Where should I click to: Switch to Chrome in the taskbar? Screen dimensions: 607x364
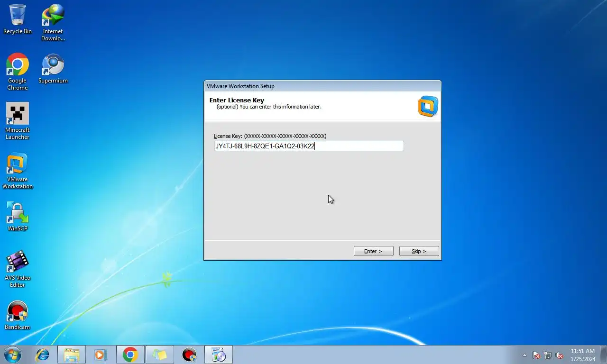click(130, 355)
